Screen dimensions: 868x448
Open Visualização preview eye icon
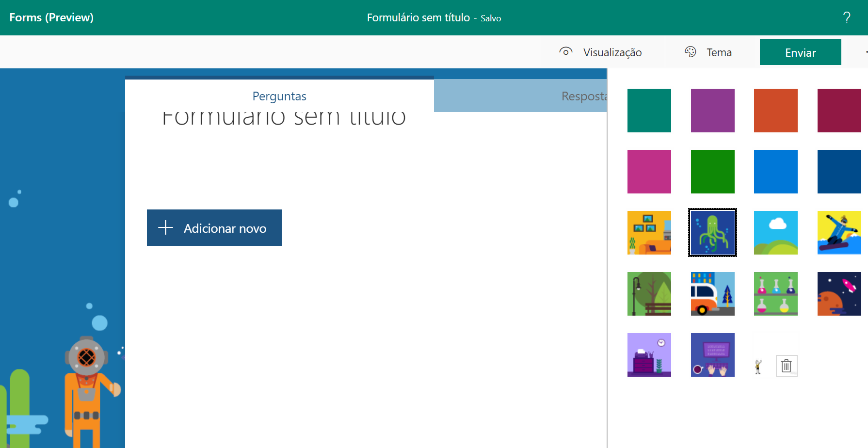566,51
